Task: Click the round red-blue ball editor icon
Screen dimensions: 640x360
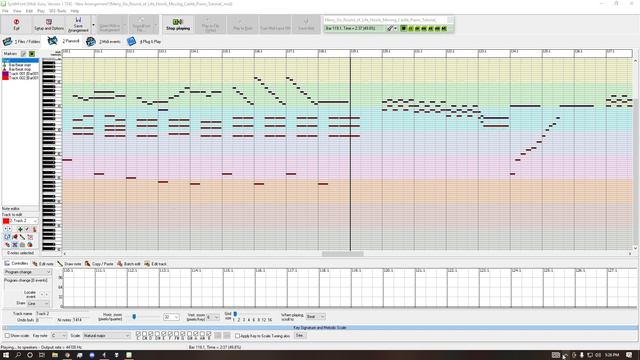Action: click(30, 244)
